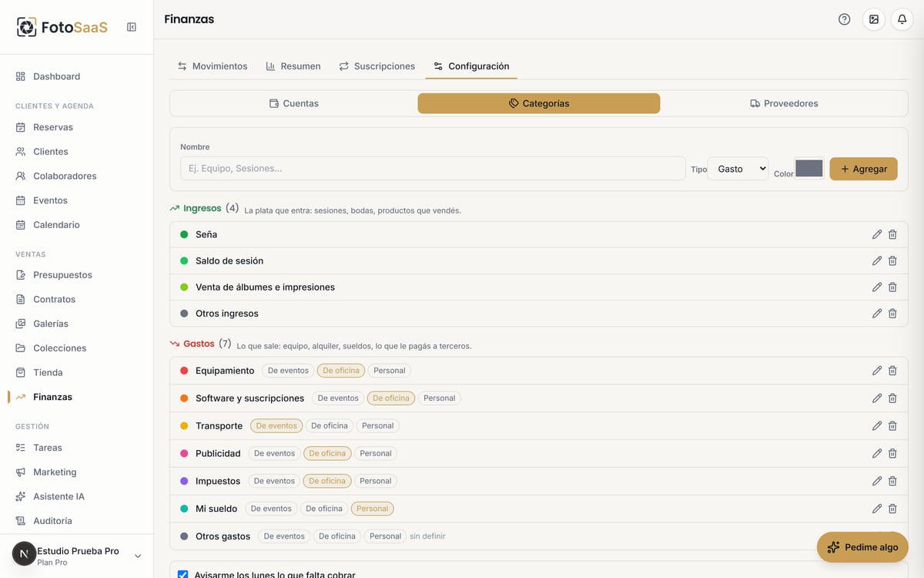This screenshot has width=924, height=578.
Task: Open the Pedime algo assistant button
Action: 862,547
